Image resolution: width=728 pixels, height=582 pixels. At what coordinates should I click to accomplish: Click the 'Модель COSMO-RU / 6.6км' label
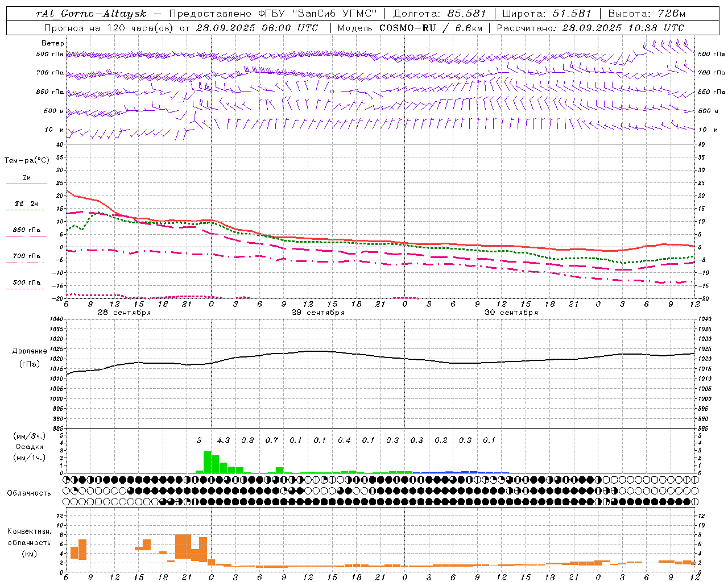pyautogui.click(x=409, y=28)
